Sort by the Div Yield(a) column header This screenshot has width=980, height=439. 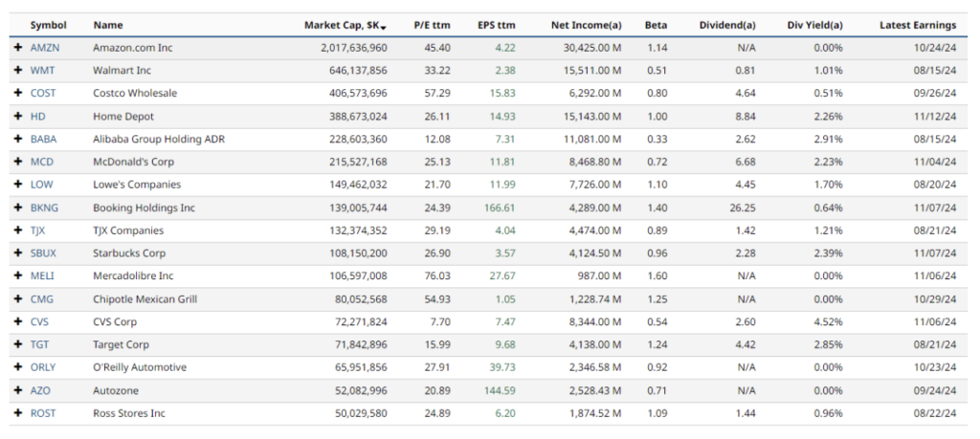(815, 26)
